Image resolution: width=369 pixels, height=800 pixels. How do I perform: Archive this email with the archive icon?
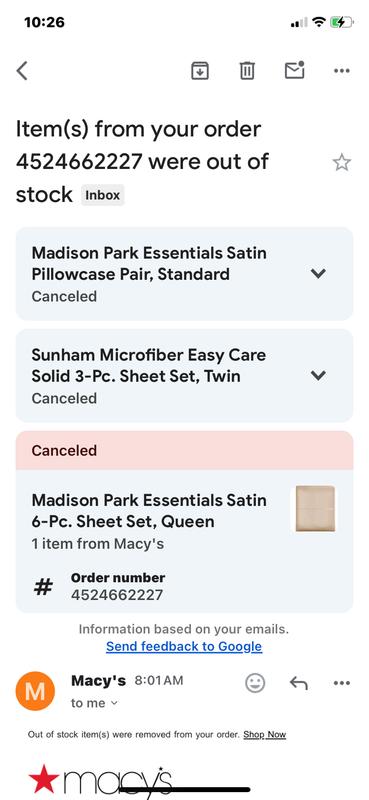(x=200, y=70)
